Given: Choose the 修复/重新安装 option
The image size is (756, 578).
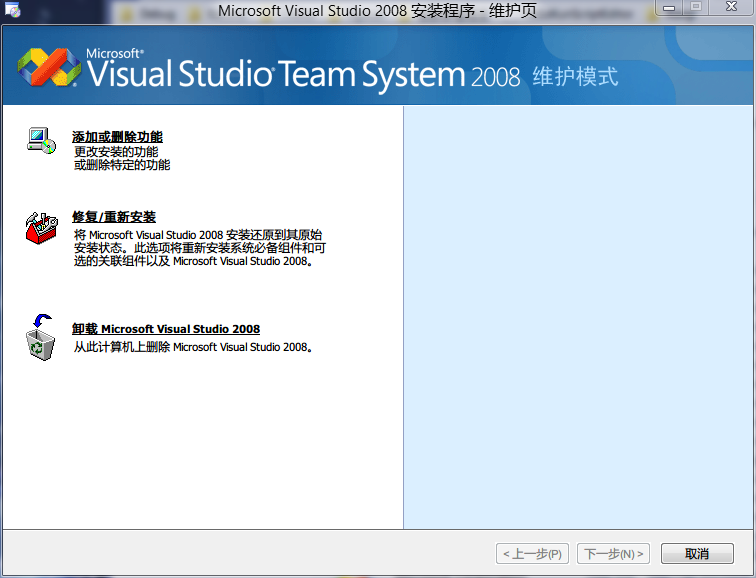Looking at the screenshot, I should tap(114, 217).
